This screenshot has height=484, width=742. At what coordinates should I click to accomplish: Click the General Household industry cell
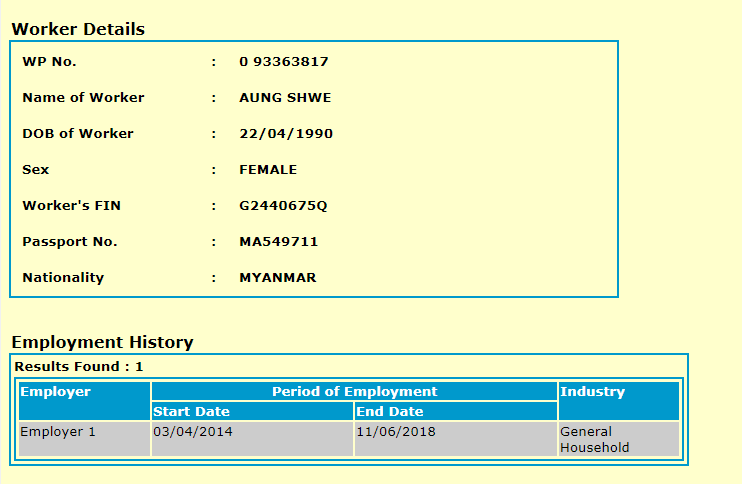click(x=595, y=439)
